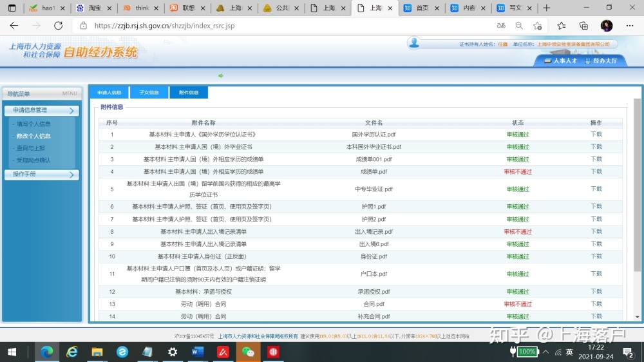Download 户口本.pdf in row 11

pyautogui.click(x=596, y=274)
